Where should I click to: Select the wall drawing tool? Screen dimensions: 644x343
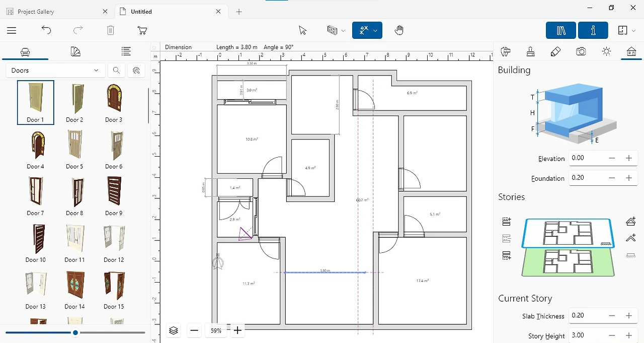pyautogui.click(x=332, y=30)
